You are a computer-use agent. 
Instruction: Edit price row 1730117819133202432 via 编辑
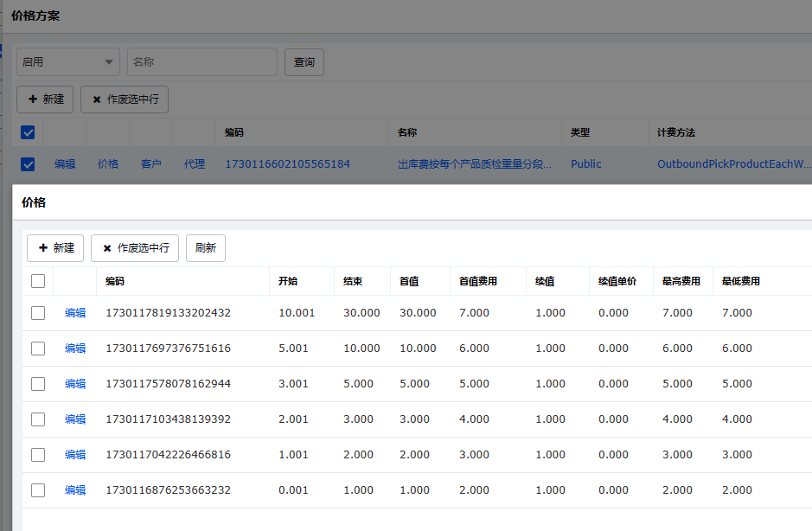click(75, 313)
